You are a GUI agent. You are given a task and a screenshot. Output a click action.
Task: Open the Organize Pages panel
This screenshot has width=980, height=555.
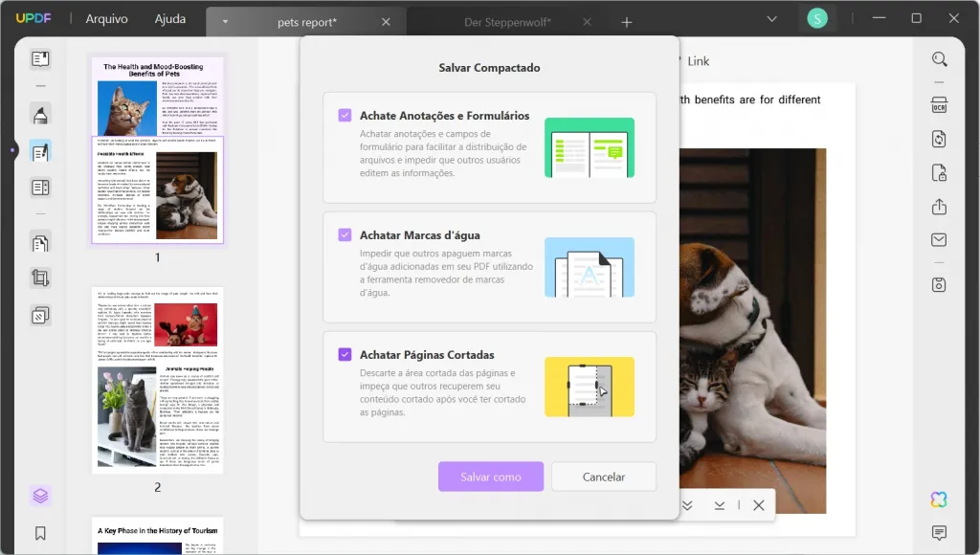[39, 243]
